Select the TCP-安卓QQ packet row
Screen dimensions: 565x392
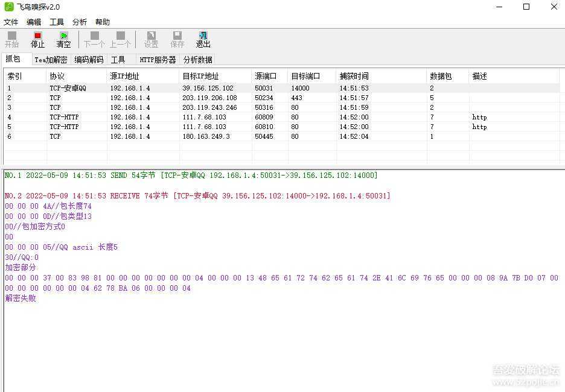[x=68, y=88]
